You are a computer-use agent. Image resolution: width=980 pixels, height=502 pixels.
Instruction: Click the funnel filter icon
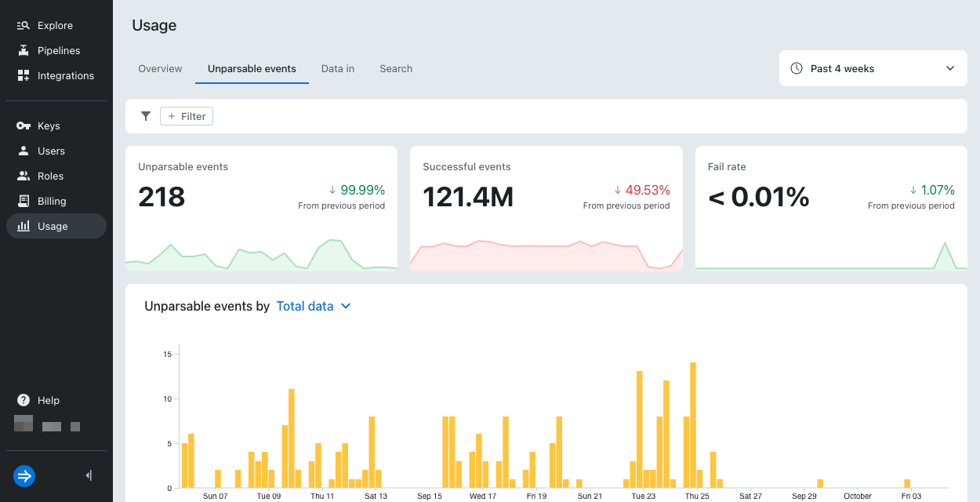pyautogui.click(x=146, y=116)
